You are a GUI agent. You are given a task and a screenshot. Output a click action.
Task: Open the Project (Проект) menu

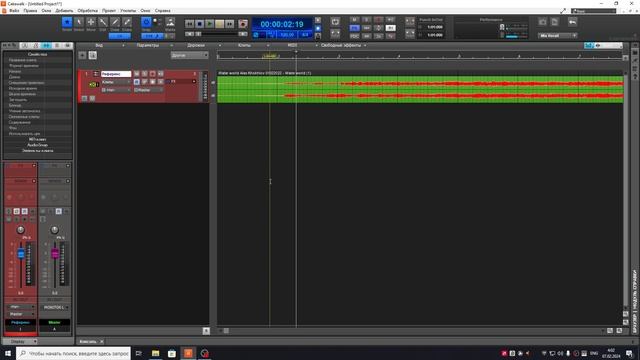[109, 11]
